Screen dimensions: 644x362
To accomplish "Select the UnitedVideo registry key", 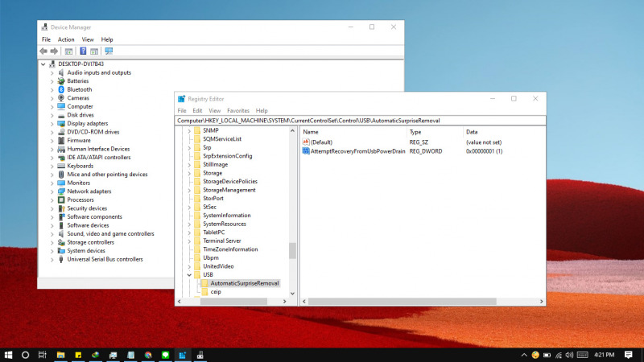I will tap(218, 266).
